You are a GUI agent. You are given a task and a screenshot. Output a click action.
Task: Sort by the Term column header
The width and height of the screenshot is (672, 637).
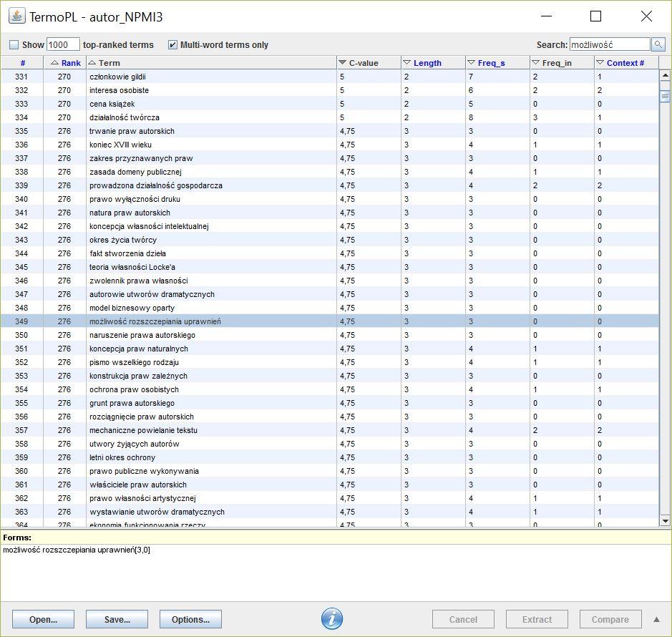coord(212,62)
